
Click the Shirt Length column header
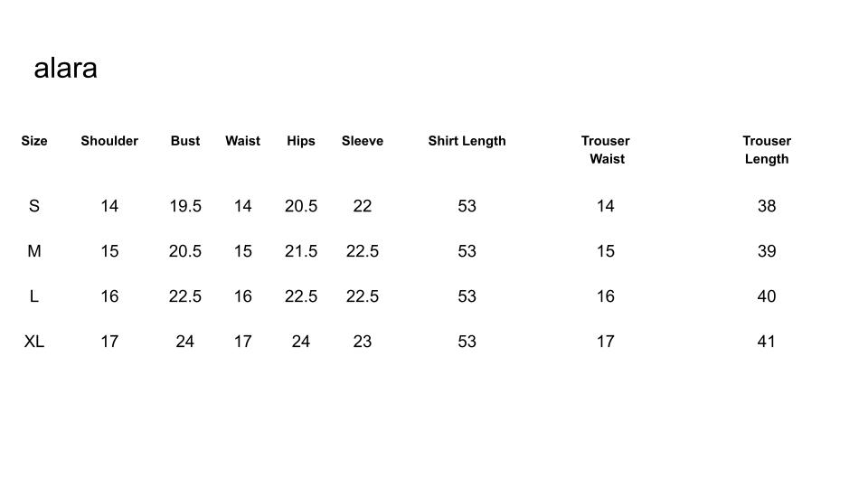[467, 141]
